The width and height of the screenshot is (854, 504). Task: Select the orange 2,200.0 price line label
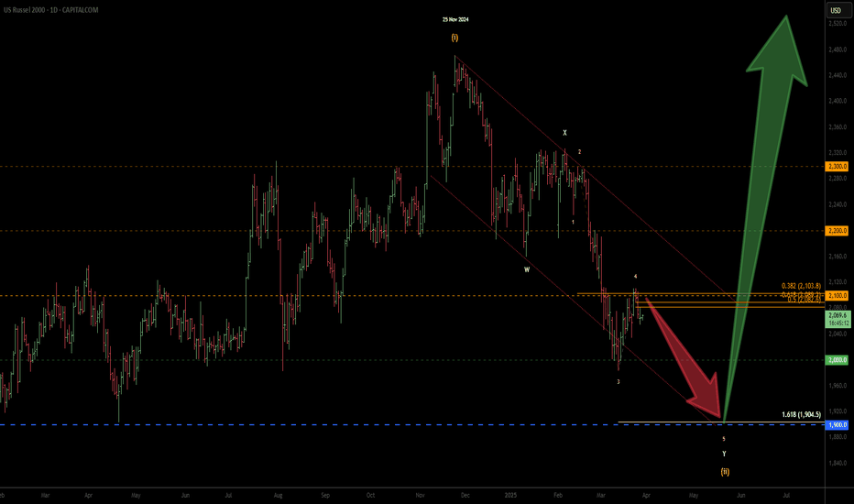(x=838, y=231)
